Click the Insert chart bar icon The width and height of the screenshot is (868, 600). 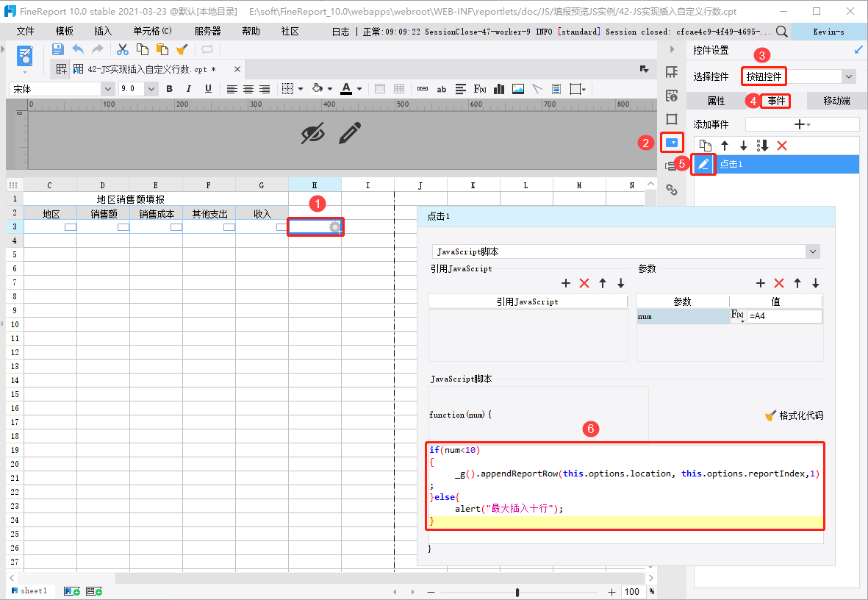coord(499,89)
